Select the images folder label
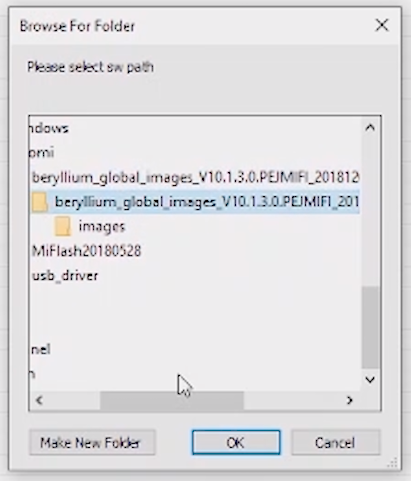This screenshot has height=481, width=411. click(x=102, y=227)
